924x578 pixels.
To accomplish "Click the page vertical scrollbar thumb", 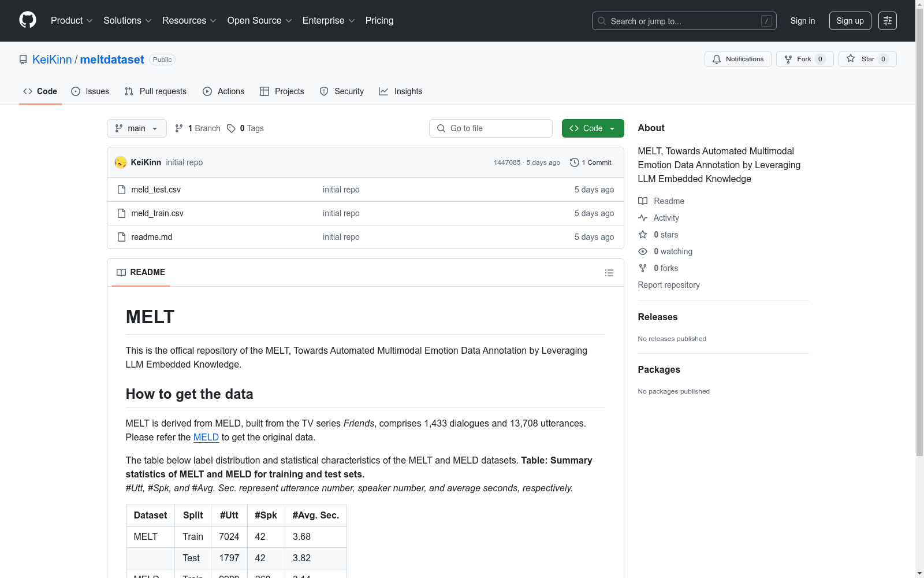I will click(x=920, y=231).
